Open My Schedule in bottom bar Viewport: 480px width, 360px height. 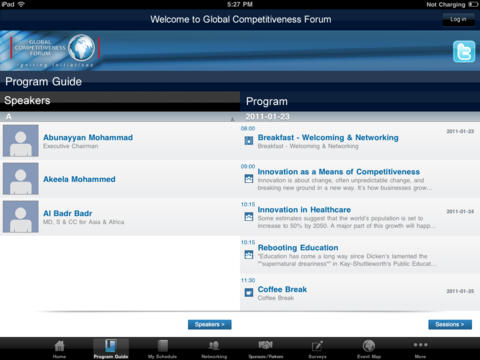coord(162,349)
